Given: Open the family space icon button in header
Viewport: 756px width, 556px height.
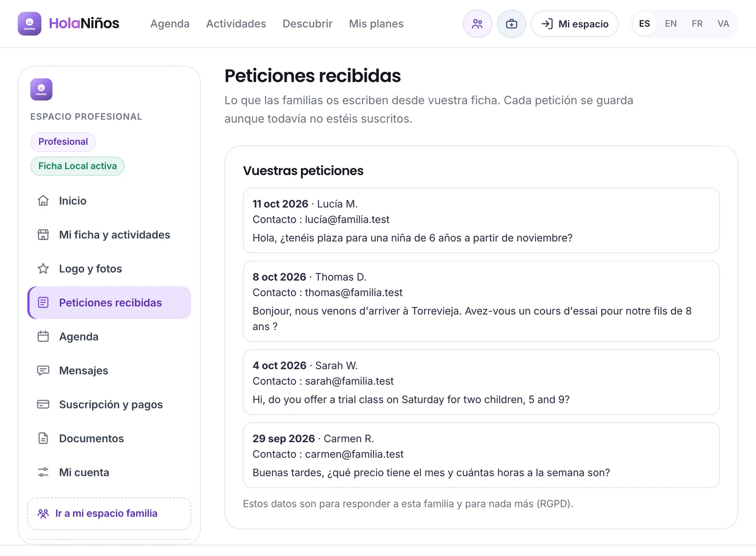Looking at the screenshot, I should coord(477,24).
